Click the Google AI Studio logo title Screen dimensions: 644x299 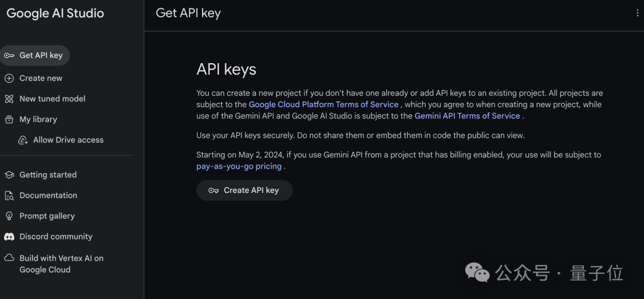tap(55, 14)
